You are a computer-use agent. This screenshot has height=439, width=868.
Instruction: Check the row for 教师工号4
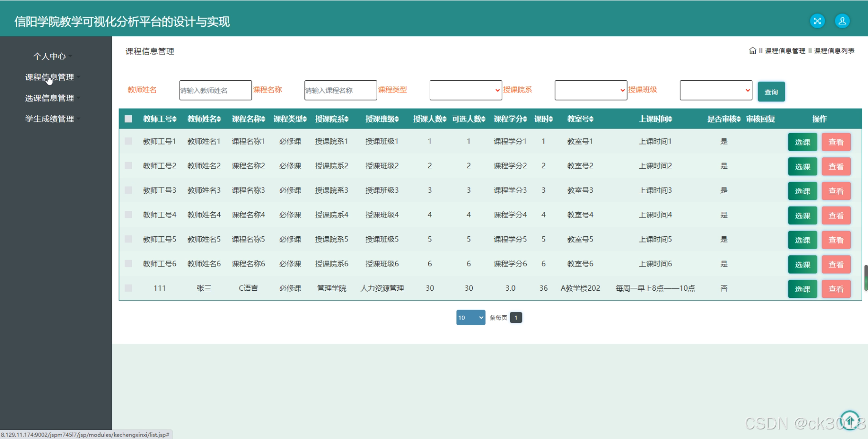point(128,214)
